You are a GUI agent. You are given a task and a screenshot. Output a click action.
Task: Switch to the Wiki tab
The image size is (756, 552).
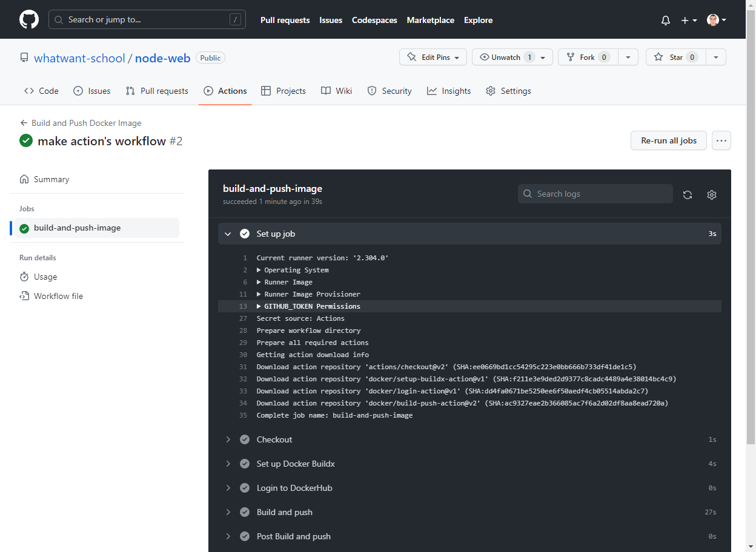pos(336,91)
